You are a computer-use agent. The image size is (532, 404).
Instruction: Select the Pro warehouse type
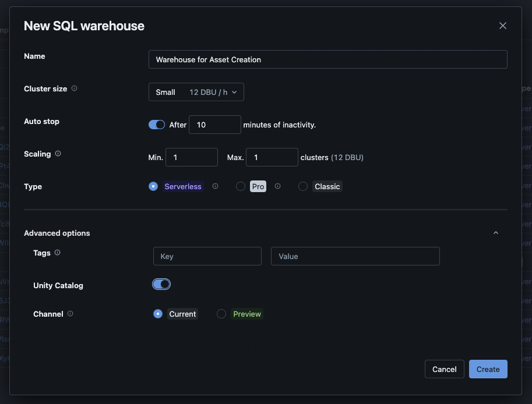pos(241,187)
